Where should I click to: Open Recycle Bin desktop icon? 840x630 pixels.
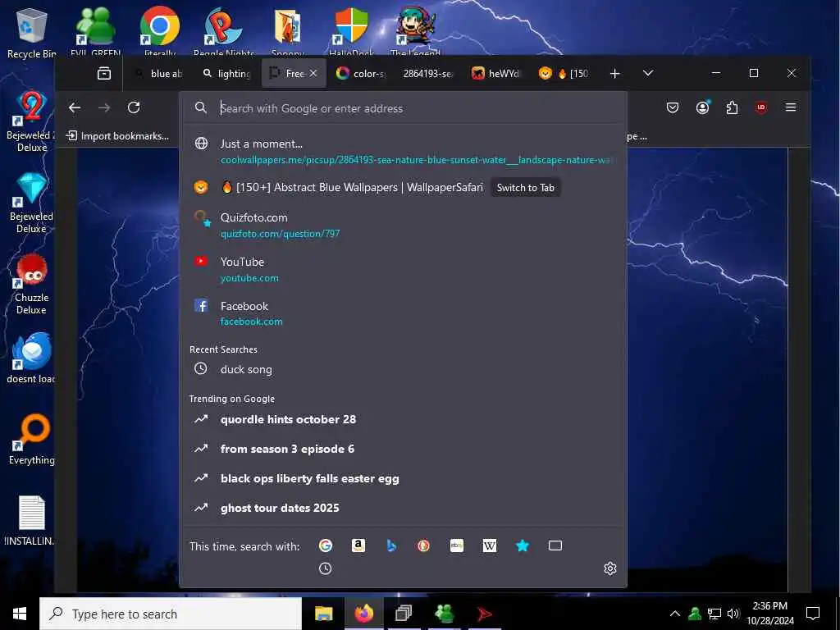point(31,33)
